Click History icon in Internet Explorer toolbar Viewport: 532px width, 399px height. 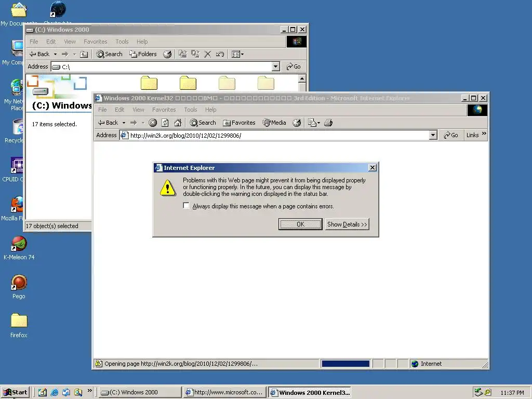point(297,123)
